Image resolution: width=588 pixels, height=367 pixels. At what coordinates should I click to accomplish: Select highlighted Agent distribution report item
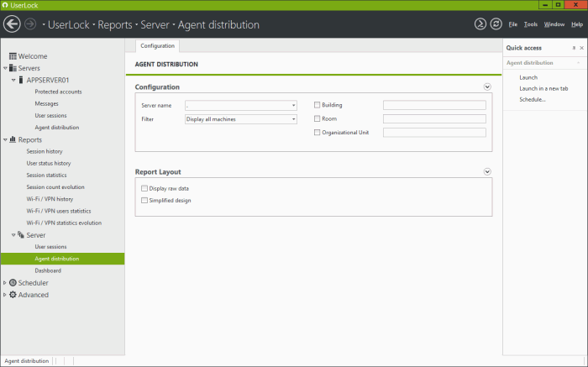point(63,259)
